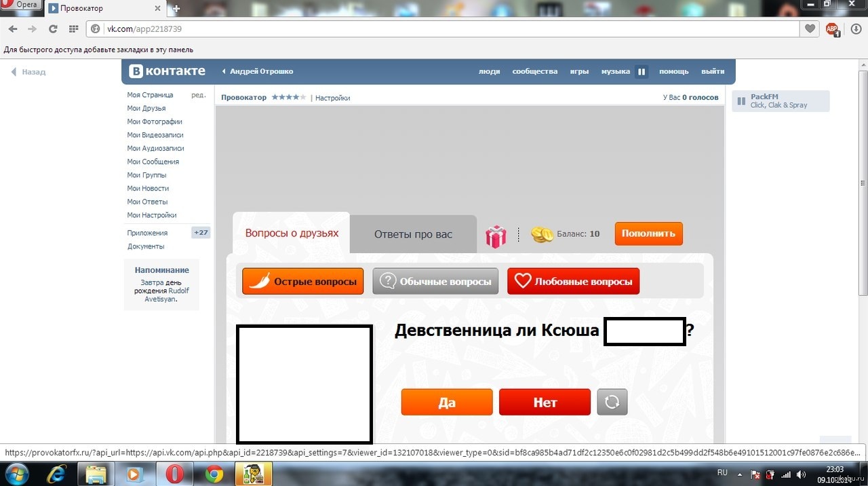868x486 pixels.
Task: Pause music in the VK header
Action: (642, 71)
